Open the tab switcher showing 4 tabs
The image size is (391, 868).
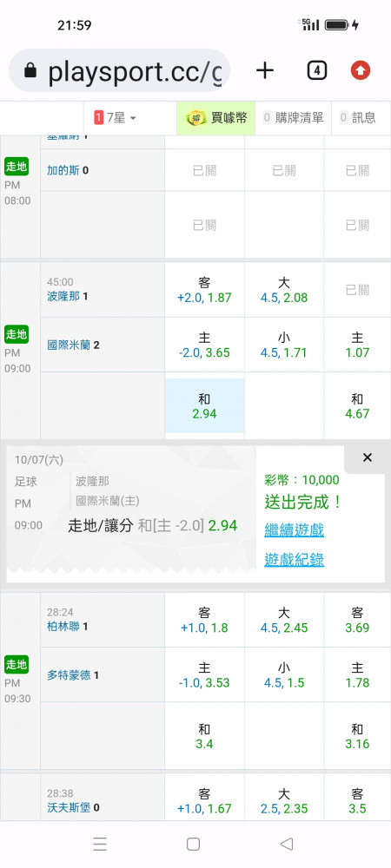[317, 70]
